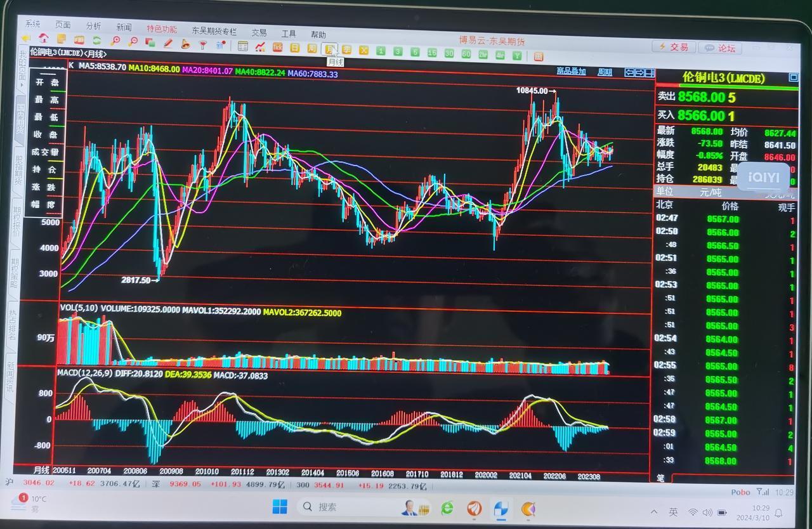This screenshot has height=529, width=812.
Task: Switch to the time-share trend chart icon
Action: 260,47
